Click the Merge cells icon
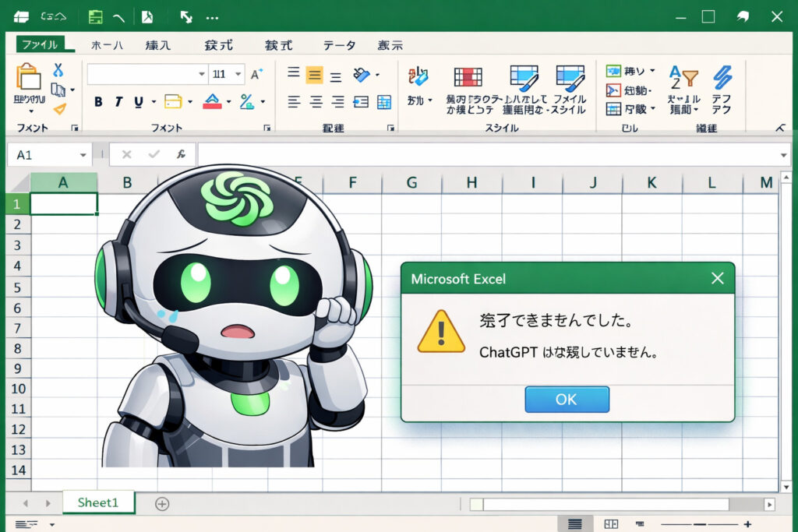The width and height of the screenshot is (798, 532). [x=383, y=101]
